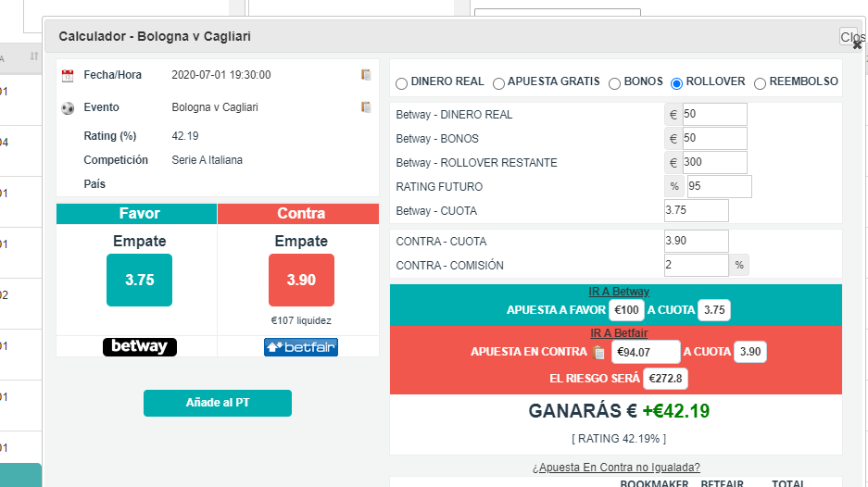Screen dimensions: 868x487
Task: Click the betway logo
Action: [140, 347]
